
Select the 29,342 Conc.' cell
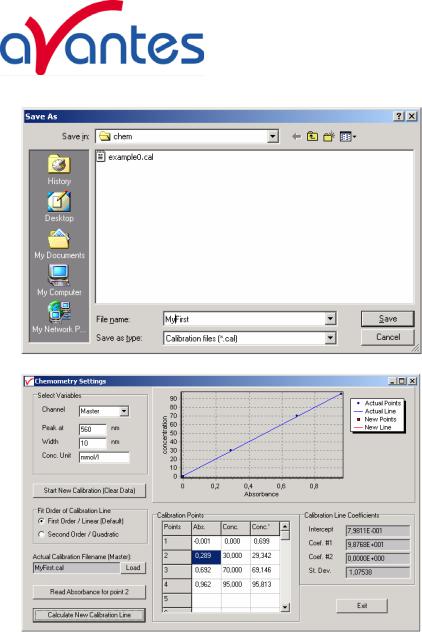pos(264,557)
